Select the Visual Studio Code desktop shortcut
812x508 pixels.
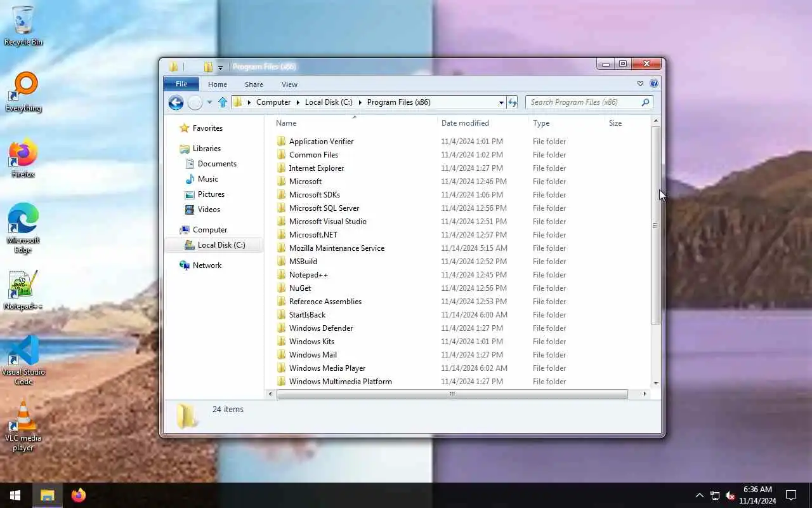tap(23, 361)
